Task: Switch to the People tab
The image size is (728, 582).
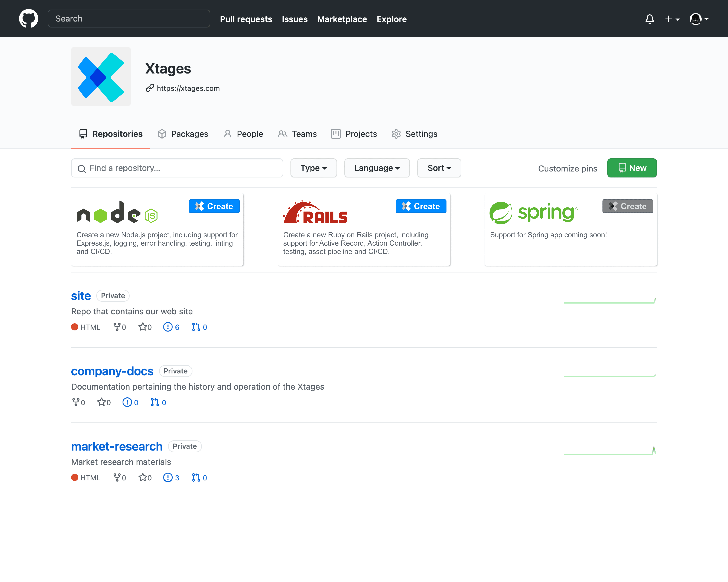Action: [243, 134]
